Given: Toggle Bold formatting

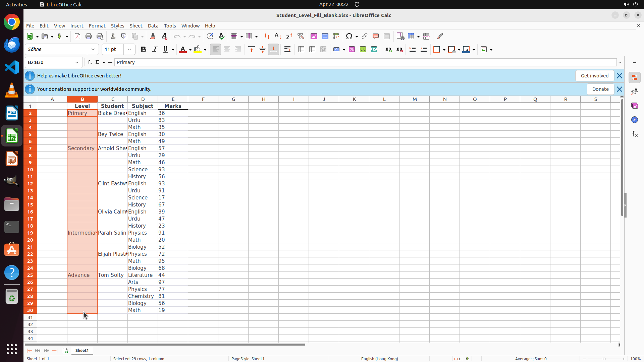Looking at the screenshot, I should [144, 50].
